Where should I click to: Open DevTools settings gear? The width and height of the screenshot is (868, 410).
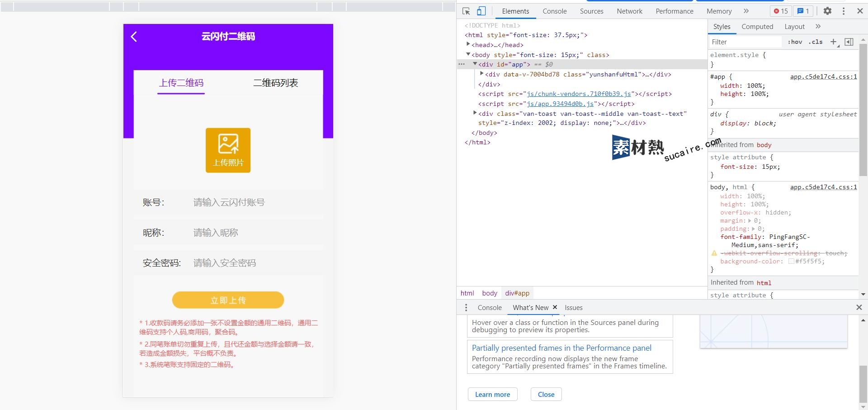(x=827, y=11)
